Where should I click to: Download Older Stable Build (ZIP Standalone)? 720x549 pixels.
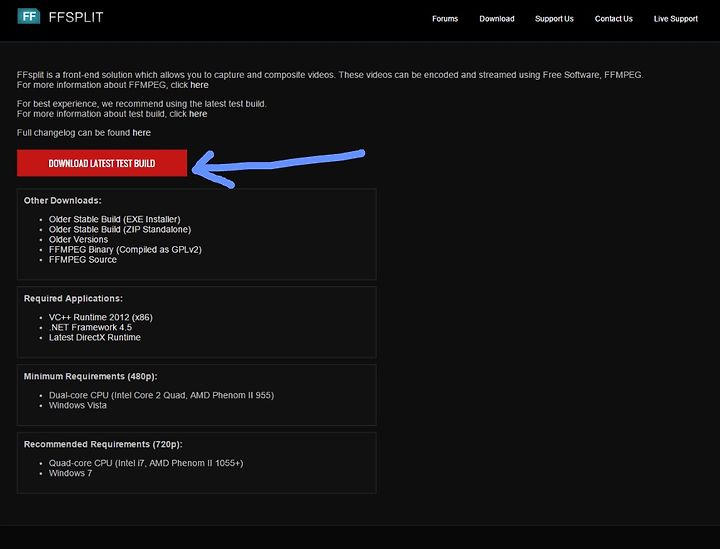click(120, 230)
